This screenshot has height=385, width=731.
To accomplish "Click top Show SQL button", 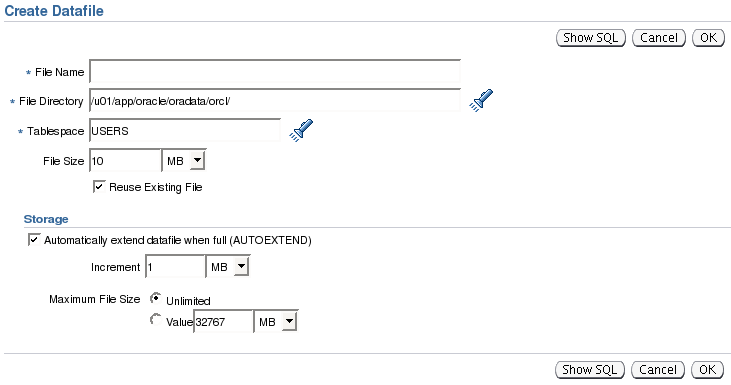I will (x=590, y=38).
